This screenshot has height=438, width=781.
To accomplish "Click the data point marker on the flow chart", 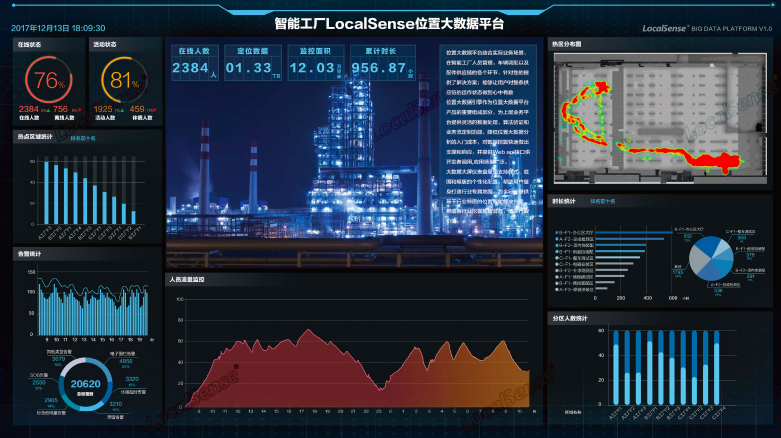I will coord(236,367).
